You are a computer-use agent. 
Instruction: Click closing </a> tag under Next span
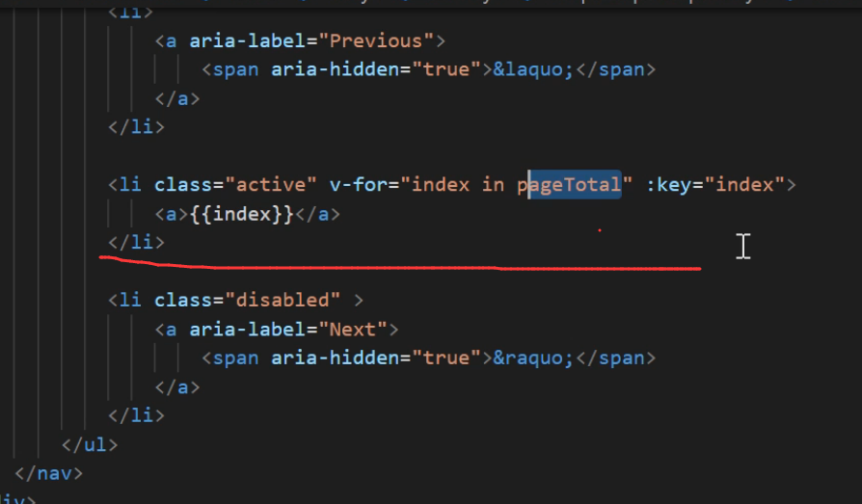[x=176, y=386]
